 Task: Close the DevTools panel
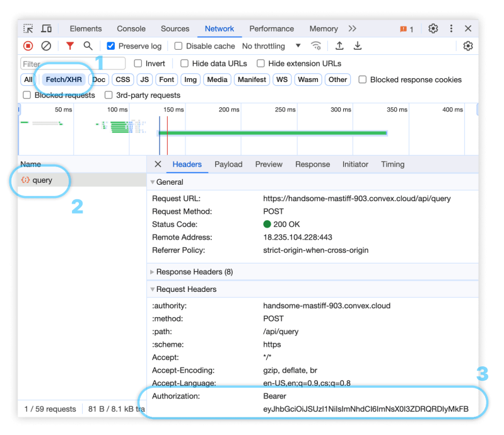[x=468, y=28]
